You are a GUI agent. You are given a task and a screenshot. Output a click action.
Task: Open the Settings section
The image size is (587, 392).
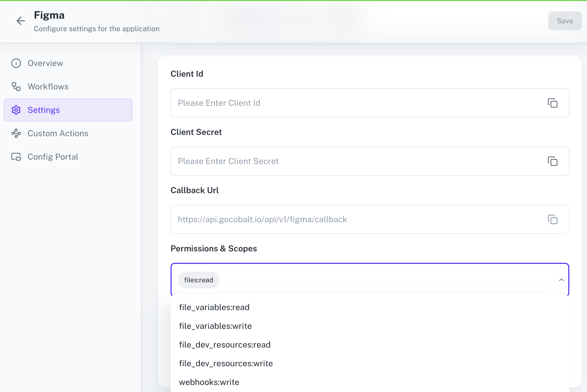pyautogui.click(x=44, y=110)
